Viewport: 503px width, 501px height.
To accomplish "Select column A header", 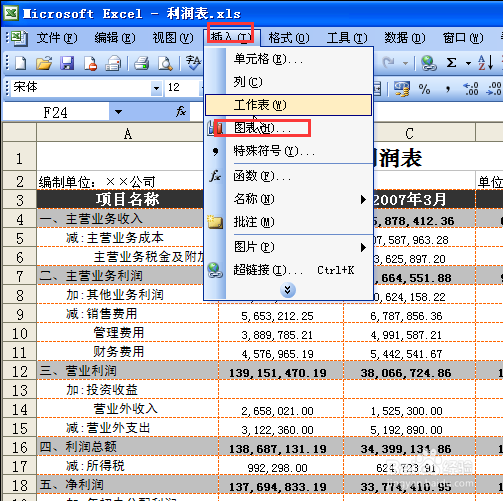I will (x=127, y=133).
